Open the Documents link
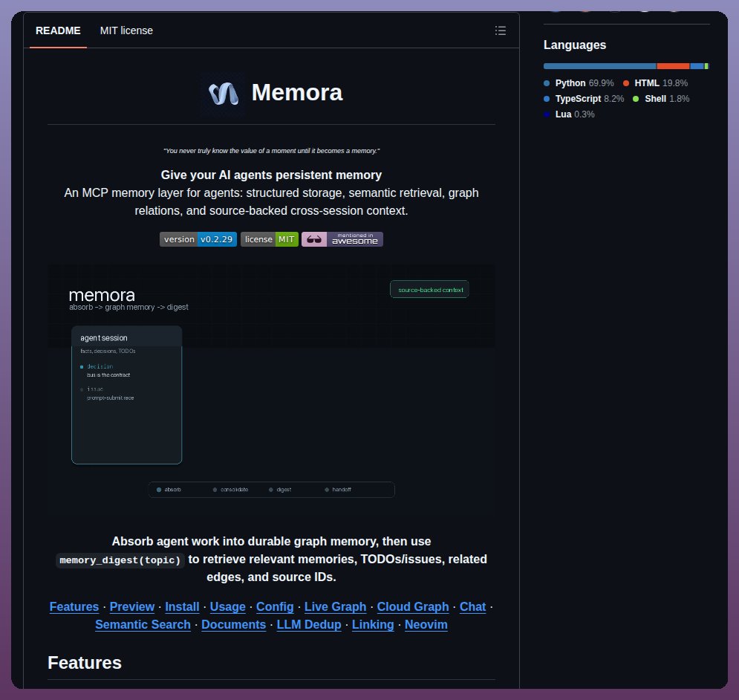This screenshot has height=700, width=739. pos(233,624)
